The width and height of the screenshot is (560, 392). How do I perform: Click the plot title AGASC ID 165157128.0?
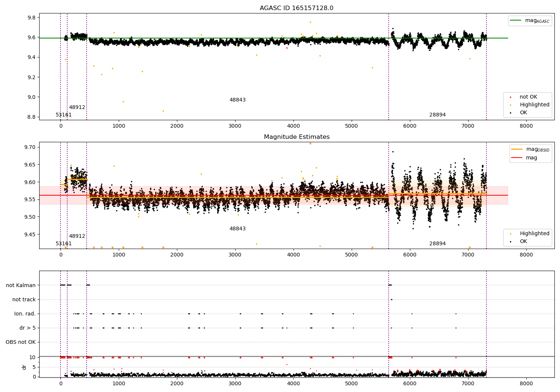click(x=296, y=8)
